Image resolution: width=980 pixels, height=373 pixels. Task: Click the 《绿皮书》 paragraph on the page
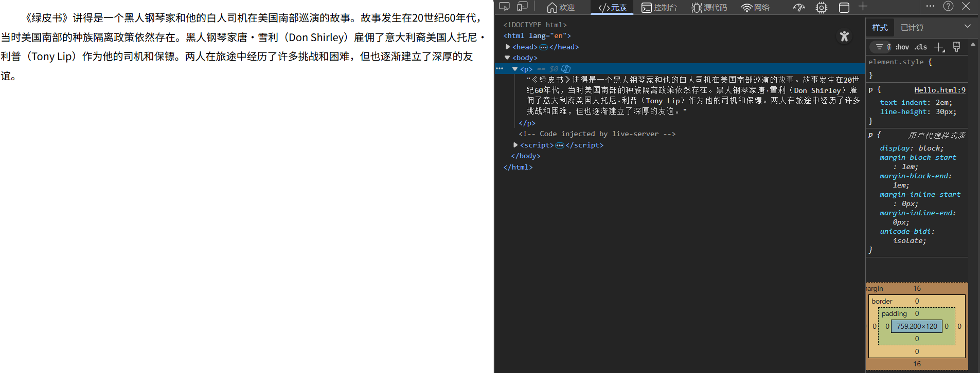click(x=243, y=47)
